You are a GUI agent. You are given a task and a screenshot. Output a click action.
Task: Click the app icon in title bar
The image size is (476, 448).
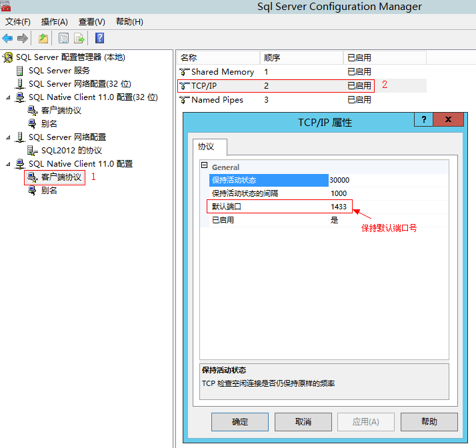5,6
